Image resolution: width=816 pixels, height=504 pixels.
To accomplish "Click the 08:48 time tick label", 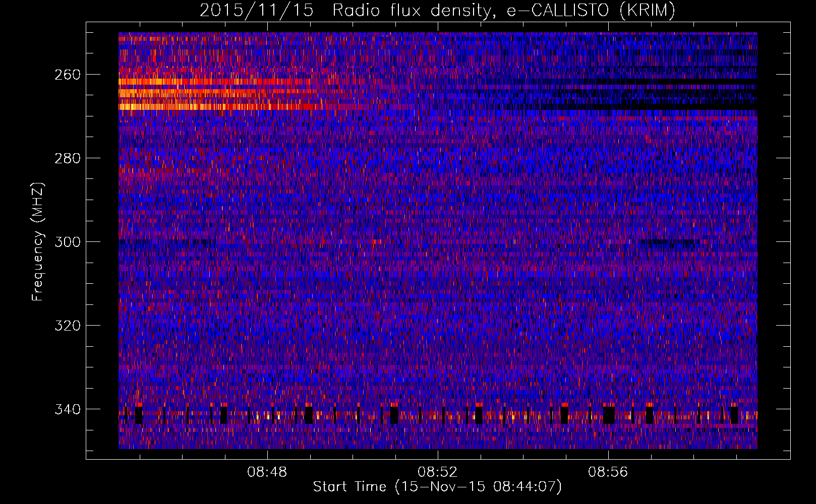I will pos(267,472).
